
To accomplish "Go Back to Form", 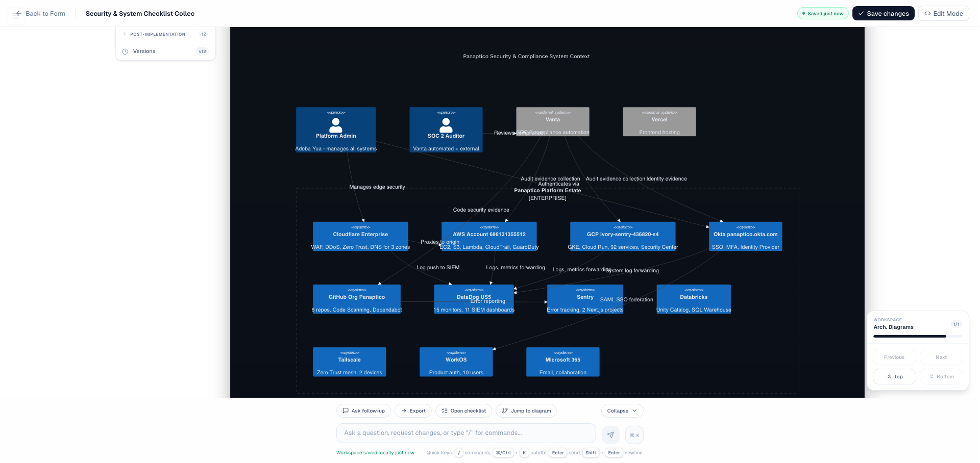I will pos(39,14).
